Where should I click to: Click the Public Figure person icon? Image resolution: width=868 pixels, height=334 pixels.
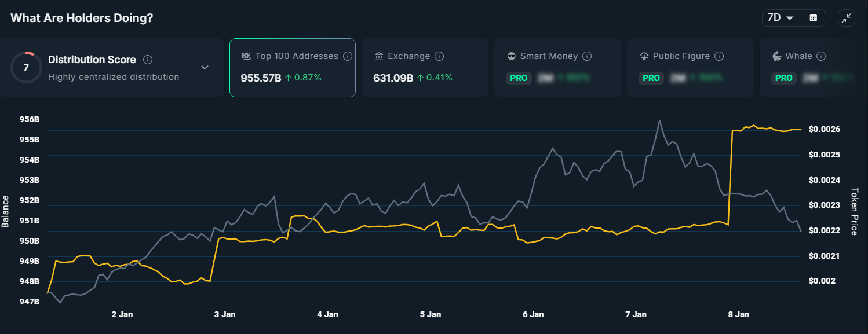pyautogui.click(x=643, y=56)
